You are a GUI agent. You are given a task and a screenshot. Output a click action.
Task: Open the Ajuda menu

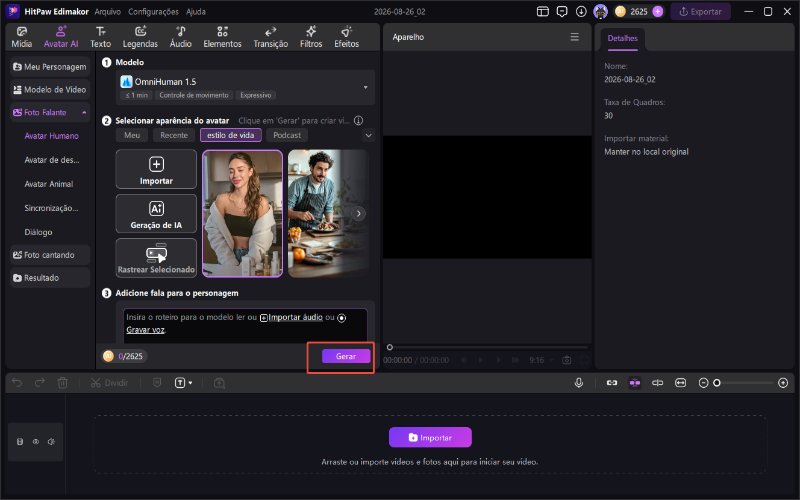click(x=196, y=11)
